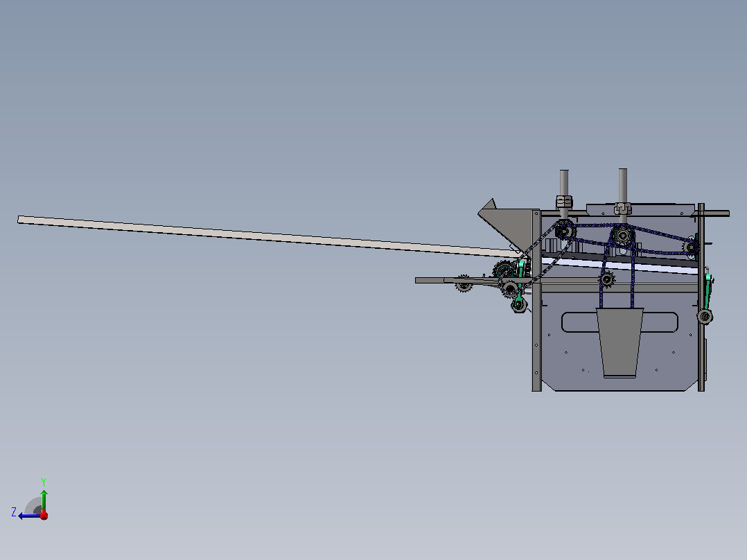Click the green Y axis arrow of the triad
This screenshot has width=747, height=560.
click(x=44, y=500)
